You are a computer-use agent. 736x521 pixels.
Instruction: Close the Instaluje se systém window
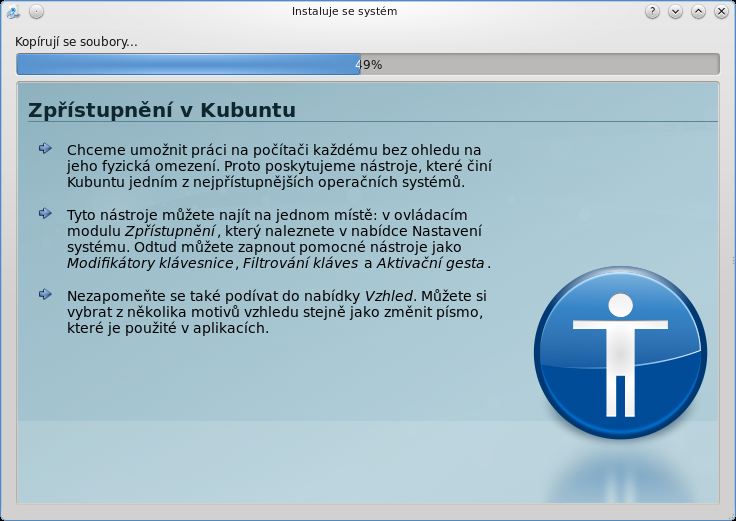pyautogui.click(x=721, y=11)
